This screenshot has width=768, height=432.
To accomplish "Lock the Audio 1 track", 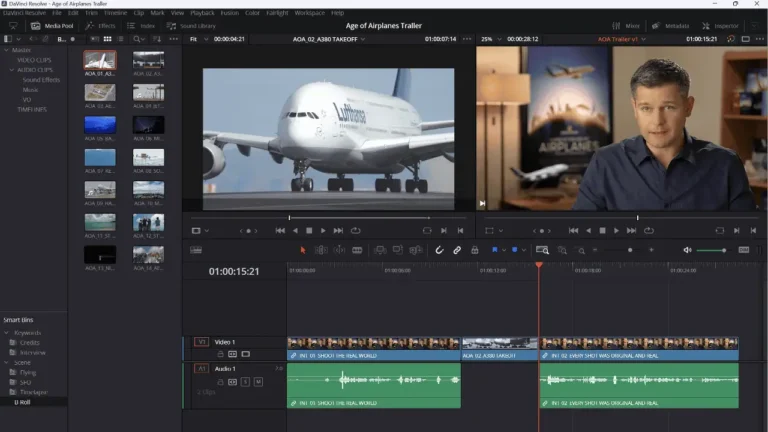I will [220, 382].
